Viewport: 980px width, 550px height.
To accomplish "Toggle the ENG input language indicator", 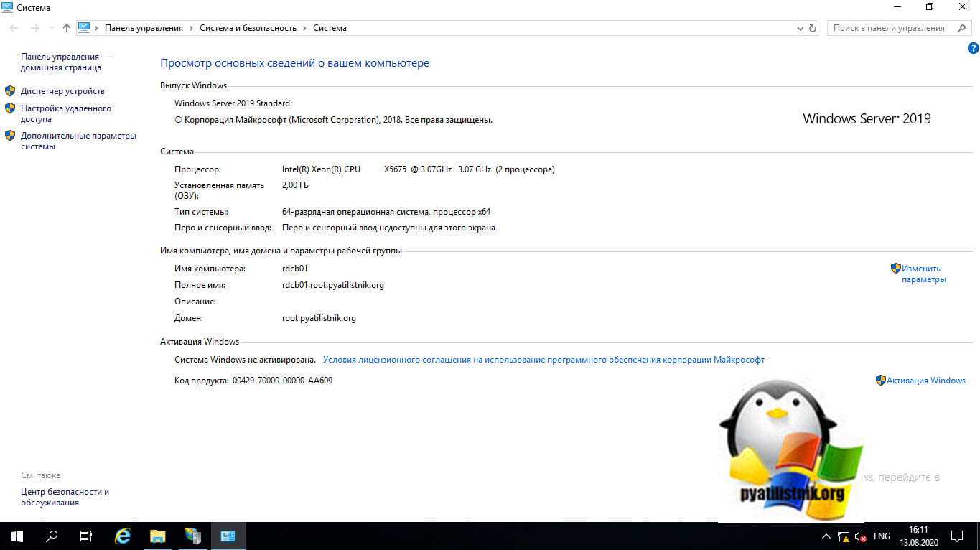I will tap(882, 536).
